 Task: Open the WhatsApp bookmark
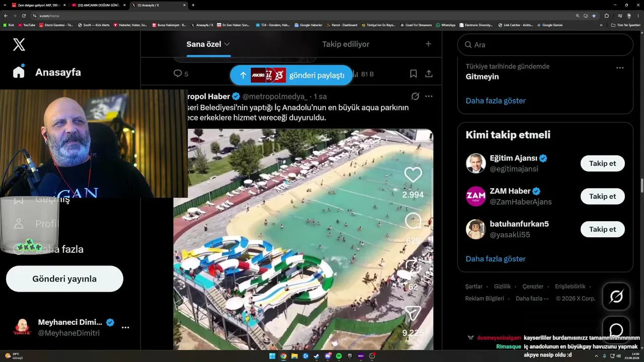coord(446,25)
